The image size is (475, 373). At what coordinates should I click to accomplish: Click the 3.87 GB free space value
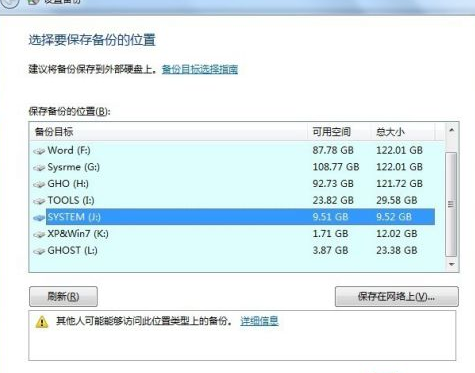[x=330, y=250]
